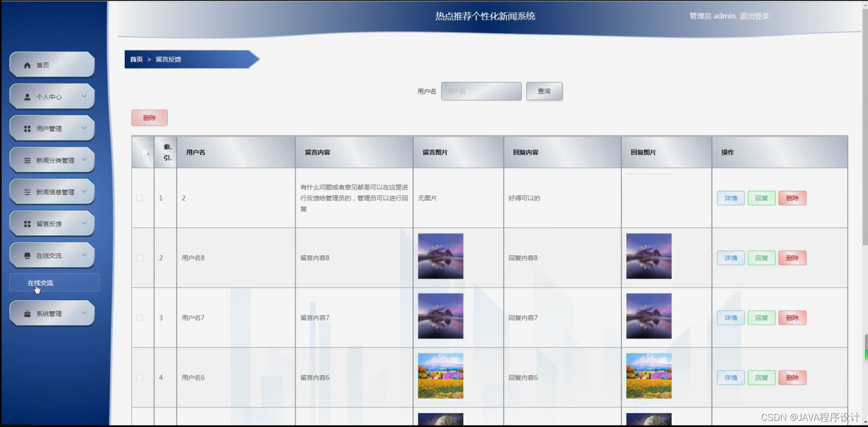
Task: Collapse the 在线交流 menu chevron
Action: coord(84,255)
